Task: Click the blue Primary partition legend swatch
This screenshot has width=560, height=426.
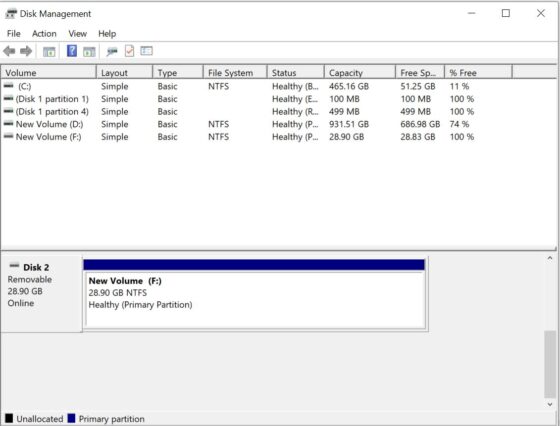Action: [x=71, y=418]
